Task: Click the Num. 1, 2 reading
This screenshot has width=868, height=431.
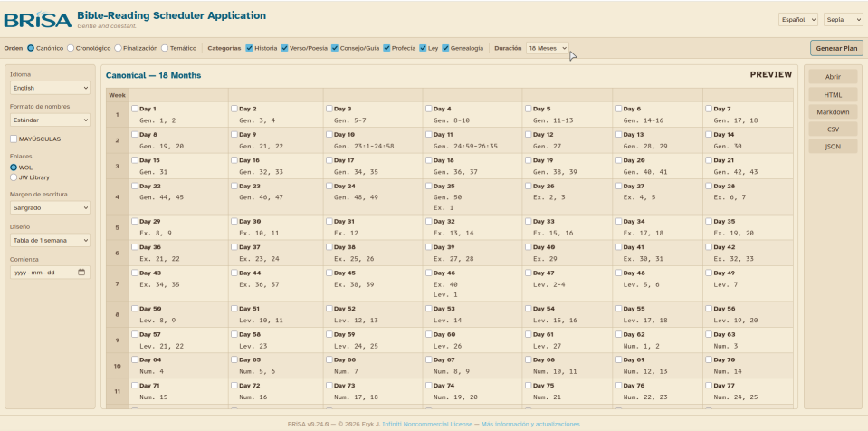Action: tap(642, 346)
